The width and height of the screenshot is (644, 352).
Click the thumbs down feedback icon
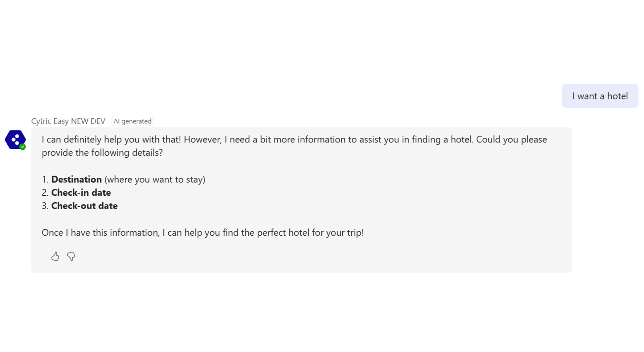(x=71, y=256)
